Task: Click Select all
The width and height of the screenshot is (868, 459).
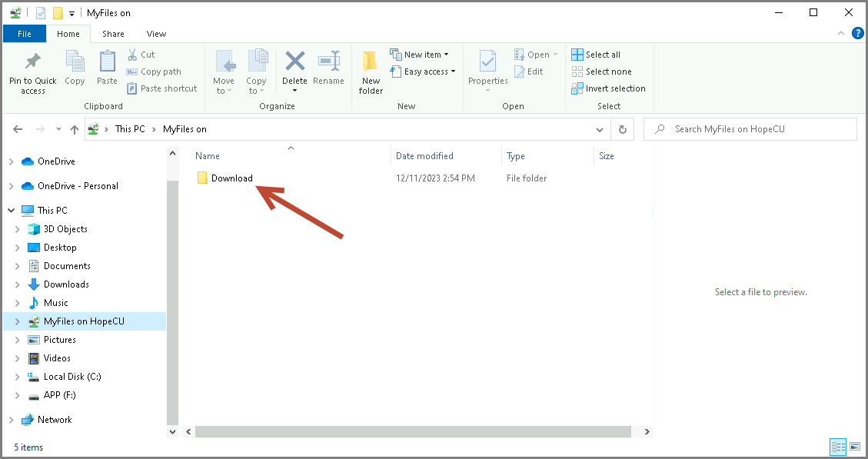Action: (x=596, y=55)
